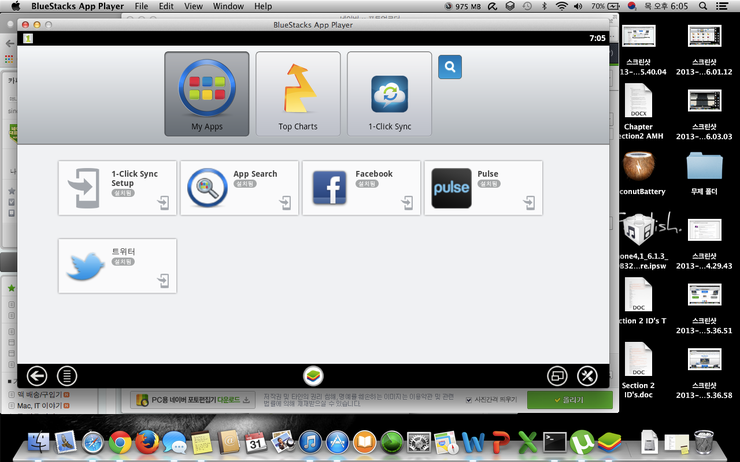The height and width of the screenshot is (462, 740).
Task: Click the notification icon in BlueStacks status bar
Action: click(x=28, y=38)
